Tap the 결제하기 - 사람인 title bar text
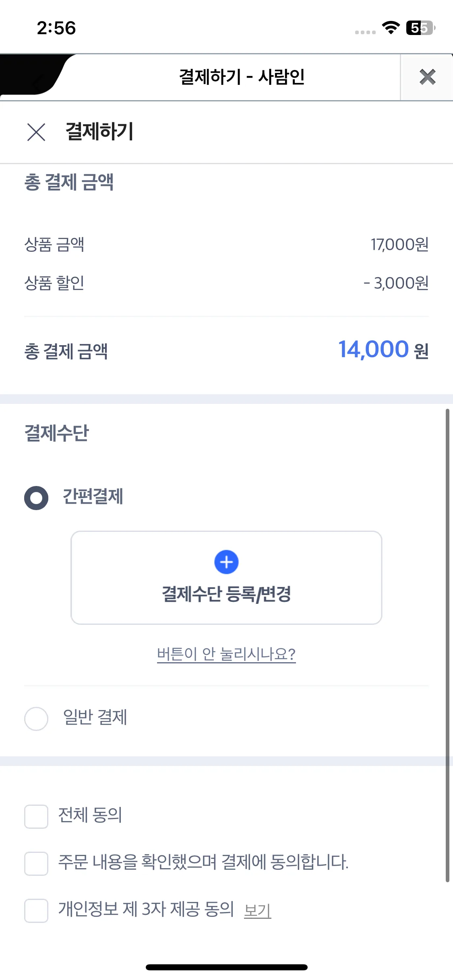 242,77
